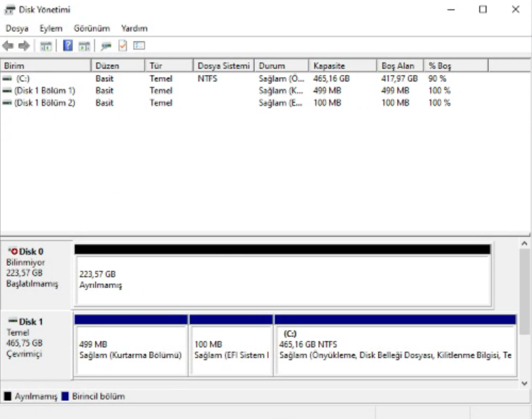Select the 100 MB EFI Sistem partition
Screen dimensions: 532x419
click(231, 345)
